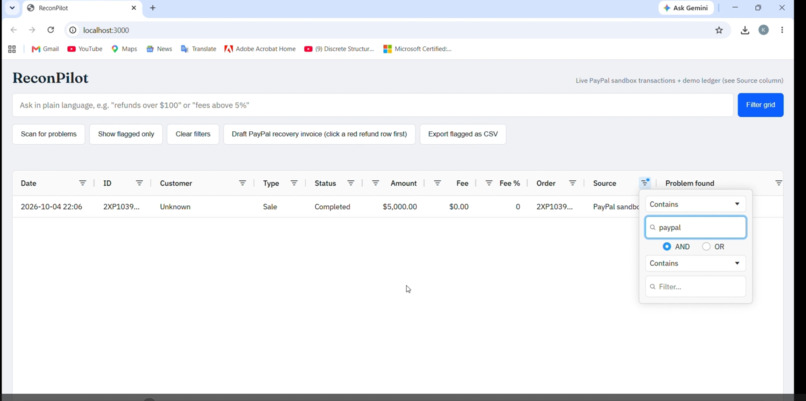The width and height of the screenshot is (806, 401).
Task: Open the Problem found column filter icon
Action: (x=778, y=183)
